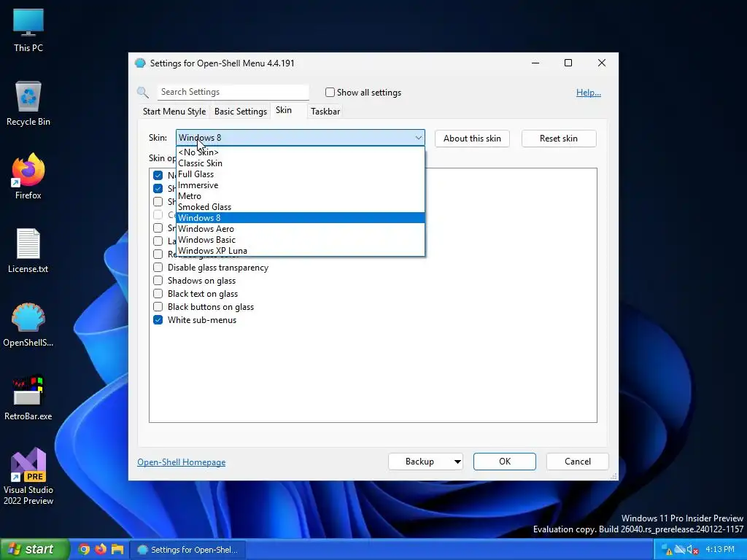The width and height of the screenshot is (747, 560).
Task: Choose Immersive skin option
Action: tap(301, 185)
